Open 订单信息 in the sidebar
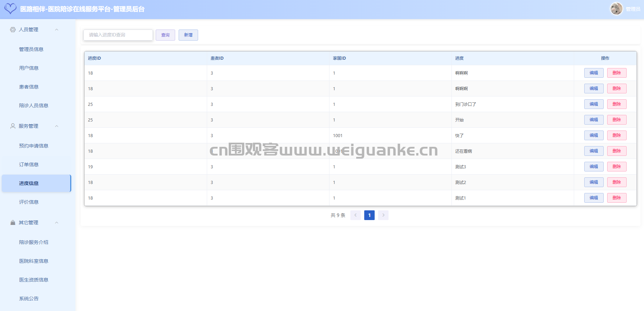This screenshot has width=644, height=311. (x=29, y=165)
